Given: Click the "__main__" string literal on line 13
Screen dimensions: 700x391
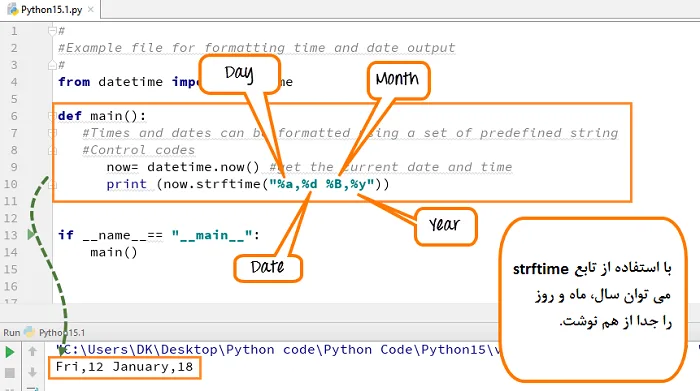Looking at the screenshot, I should (212, 235).
